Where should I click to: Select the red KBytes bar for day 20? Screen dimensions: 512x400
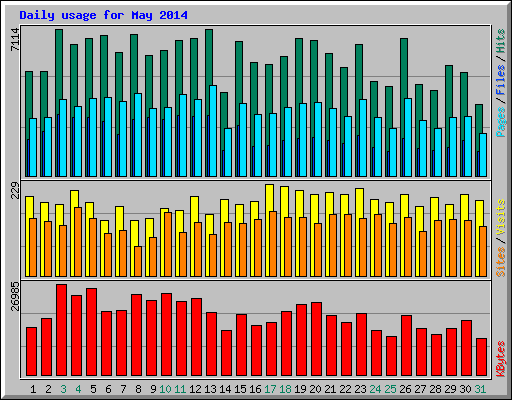coord(317,339)
